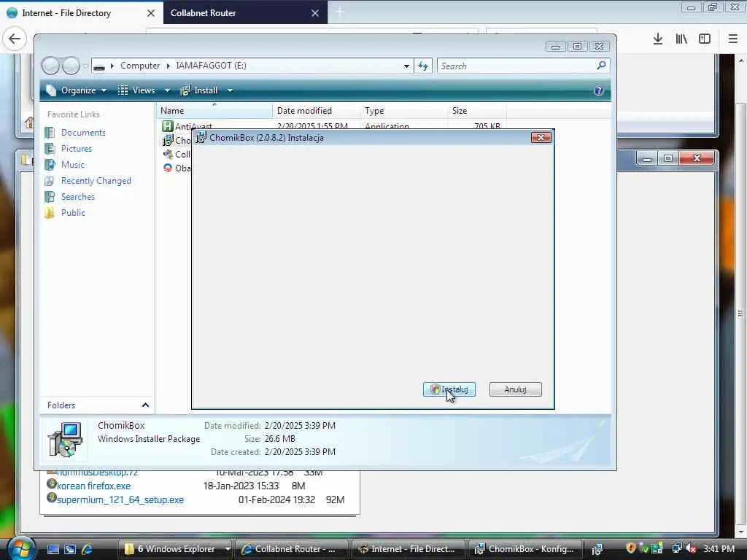Viewport: 747px width, 560px height.
Task: Click the network tray icon
Action: (x=676, y=548)
